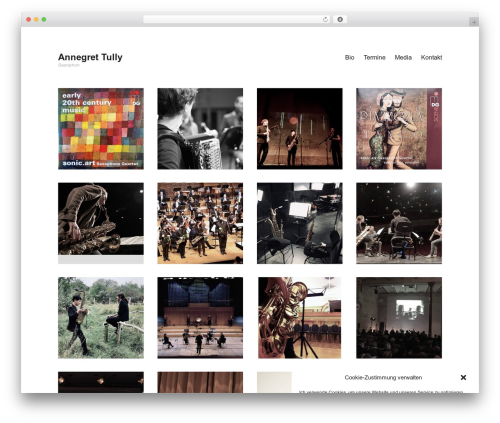Open the brown curtain thumbnail at bottom

(200, 382)
